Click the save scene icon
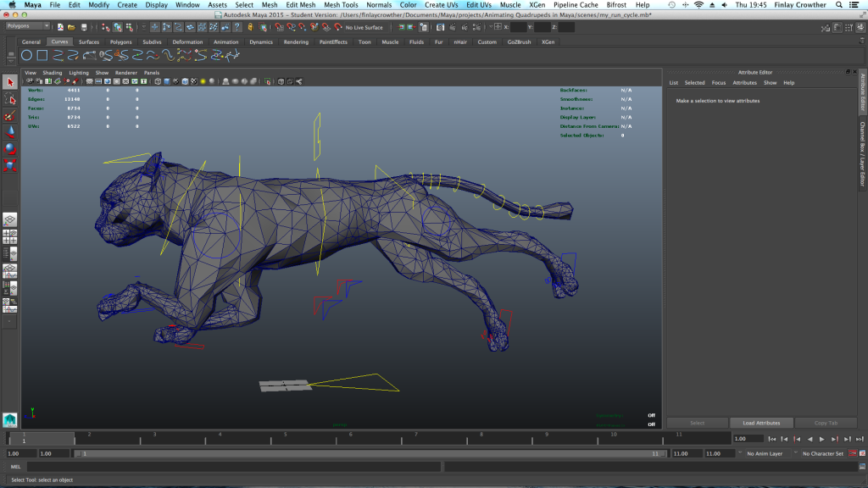 pyautogui.click(x=84, y=27)
